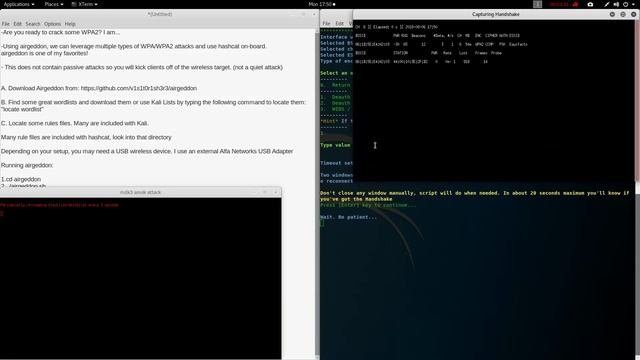The image size is (640, 360).
Task: Click the camera screenshot icon in top panel
Action: pyautogui.click(x=590, y=4)
